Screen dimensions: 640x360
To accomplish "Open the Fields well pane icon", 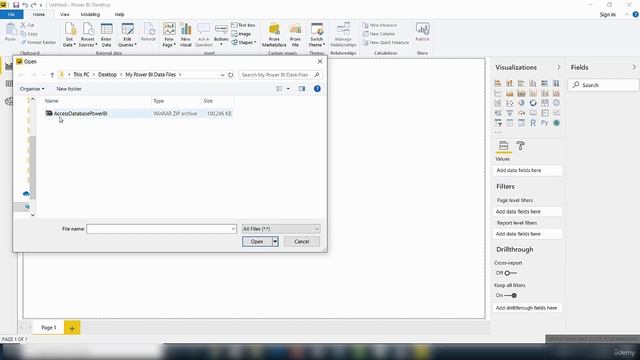I will coord(503,146).
